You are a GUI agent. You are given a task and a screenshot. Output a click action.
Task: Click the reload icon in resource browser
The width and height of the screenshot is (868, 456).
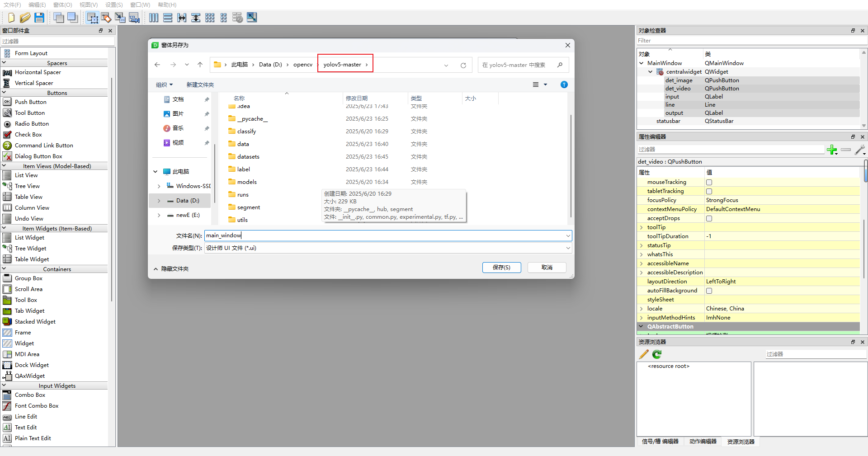(x=656, y=354)
